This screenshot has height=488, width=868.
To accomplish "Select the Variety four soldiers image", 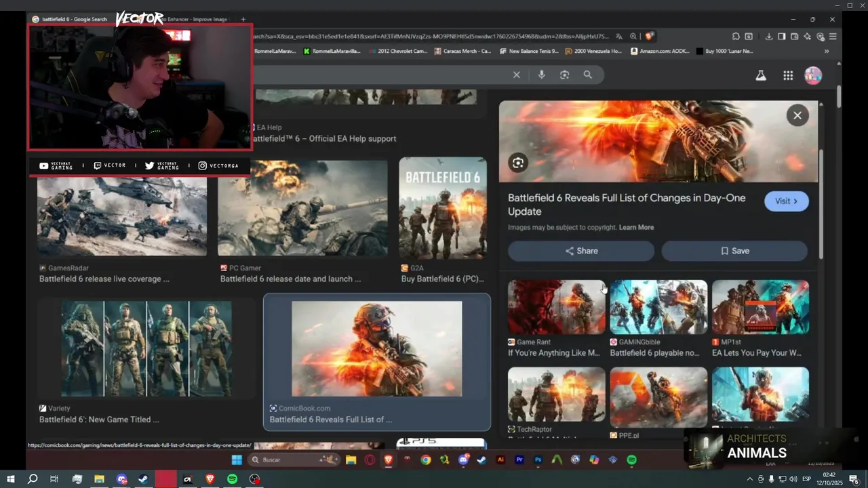I will pos(146,349).
